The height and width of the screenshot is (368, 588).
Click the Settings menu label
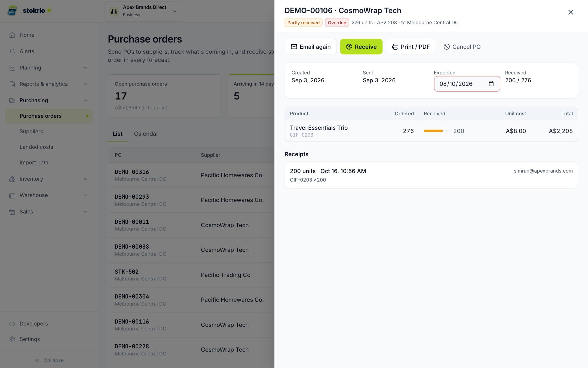pyautogui.click(x=30, y=339)
